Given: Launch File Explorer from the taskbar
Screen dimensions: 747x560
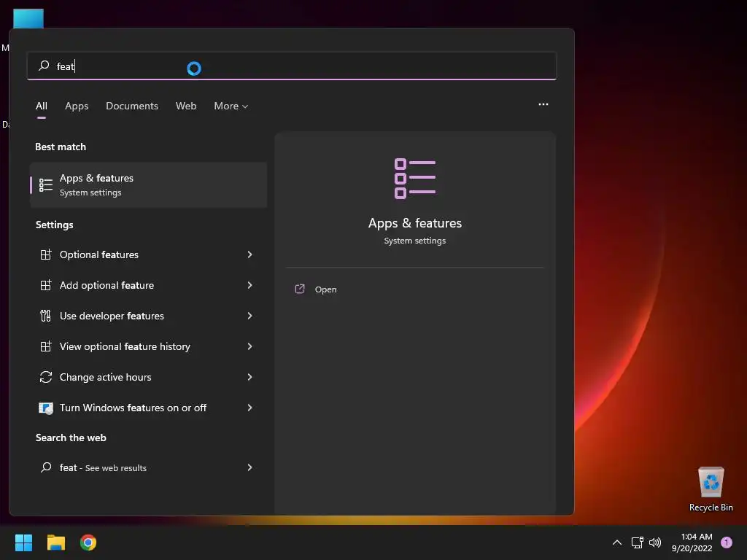Looking at the screenshot, I should [x=55, y=542].
